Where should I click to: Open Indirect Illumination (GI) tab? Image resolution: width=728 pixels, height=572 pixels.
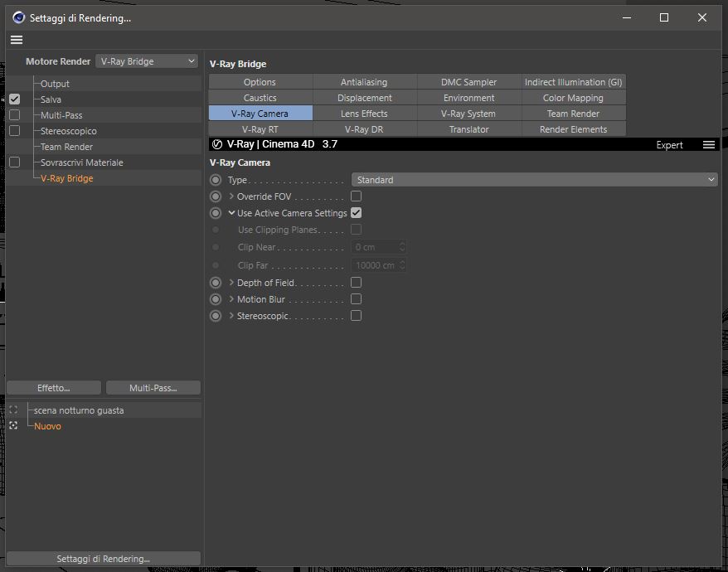[574, 82]
